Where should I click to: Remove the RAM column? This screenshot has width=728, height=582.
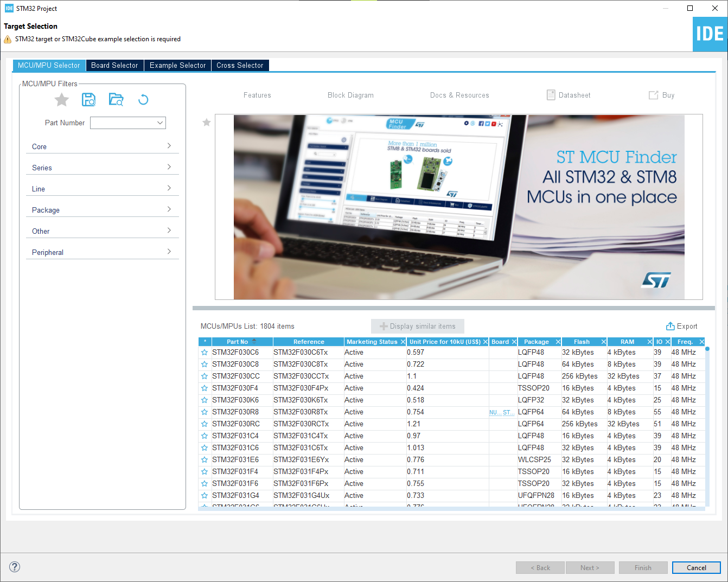(650, 342)
